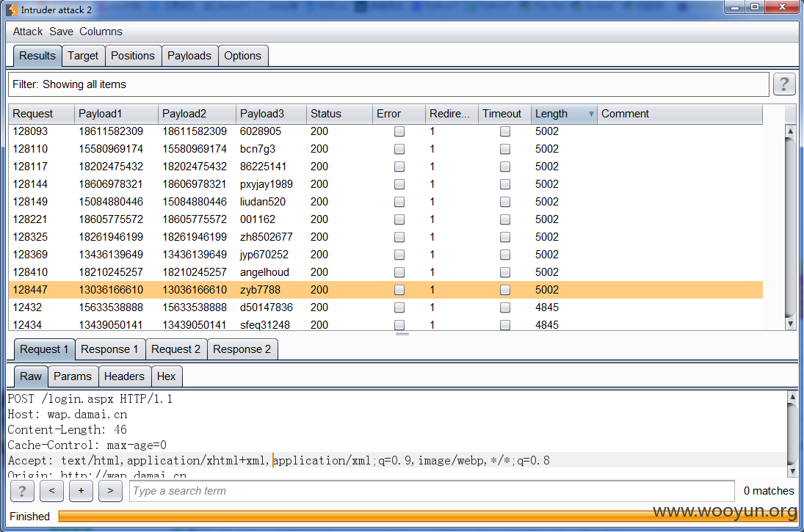This screenshot has height=532, width=804.
Task: Sort table by Comment column
Action: (x=680, y=114)
